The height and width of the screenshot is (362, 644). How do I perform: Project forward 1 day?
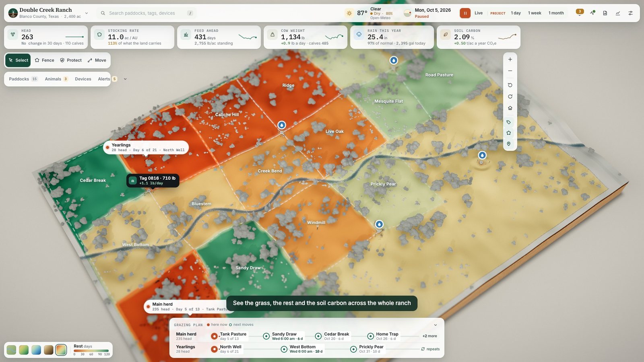[x=516, y=13]
